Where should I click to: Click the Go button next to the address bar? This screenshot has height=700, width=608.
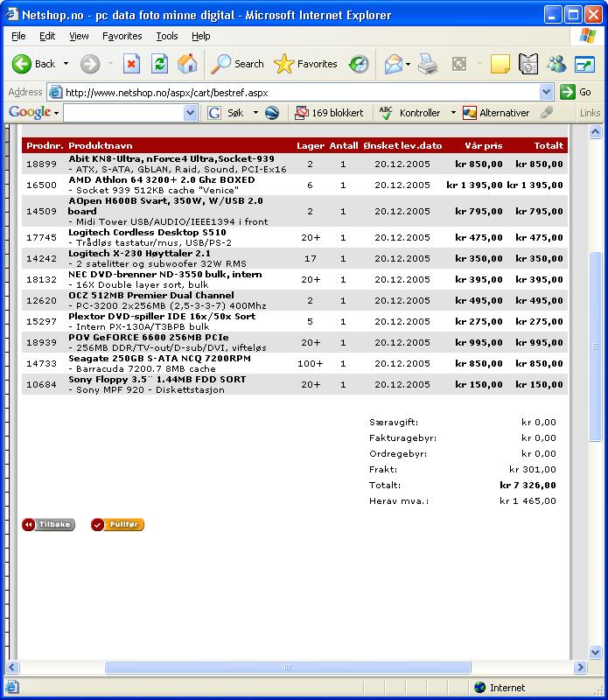click(577, 93)
